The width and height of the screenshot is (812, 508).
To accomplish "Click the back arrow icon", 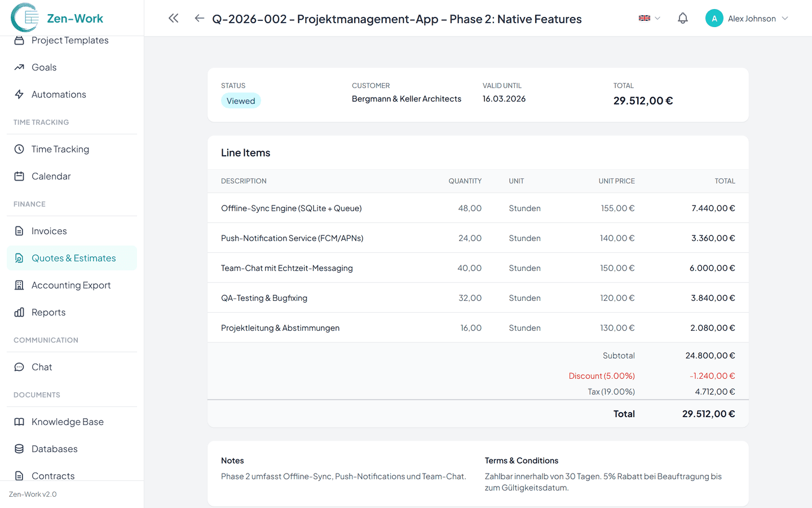I will (199, 19).
